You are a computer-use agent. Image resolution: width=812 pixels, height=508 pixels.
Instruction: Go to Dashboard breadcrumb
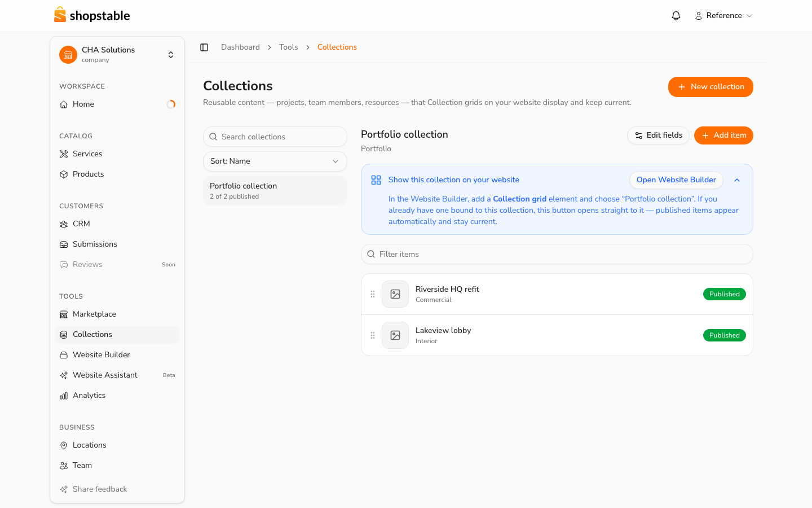pos(240,47)
